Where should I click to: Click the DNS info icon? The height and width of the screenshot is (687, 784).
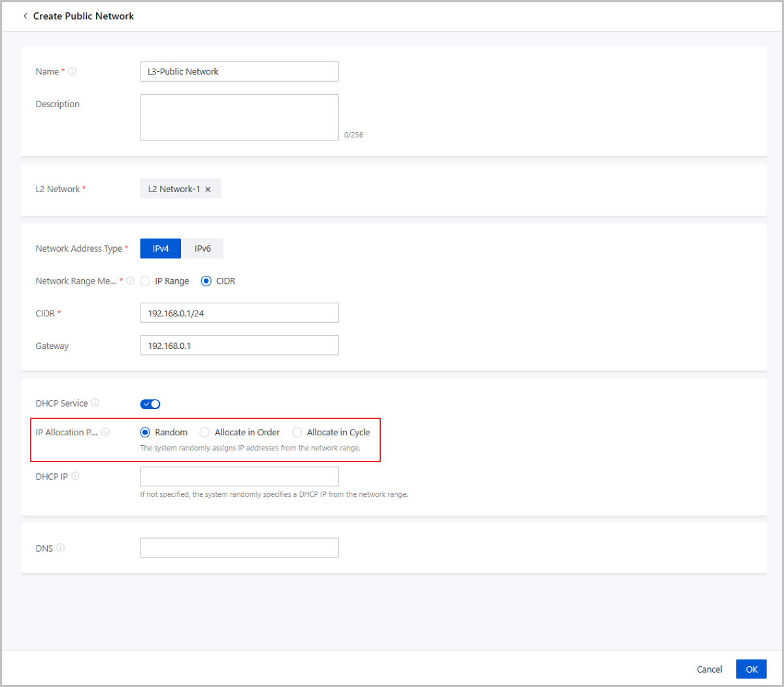pyautogui.click(x=61, y=548)
